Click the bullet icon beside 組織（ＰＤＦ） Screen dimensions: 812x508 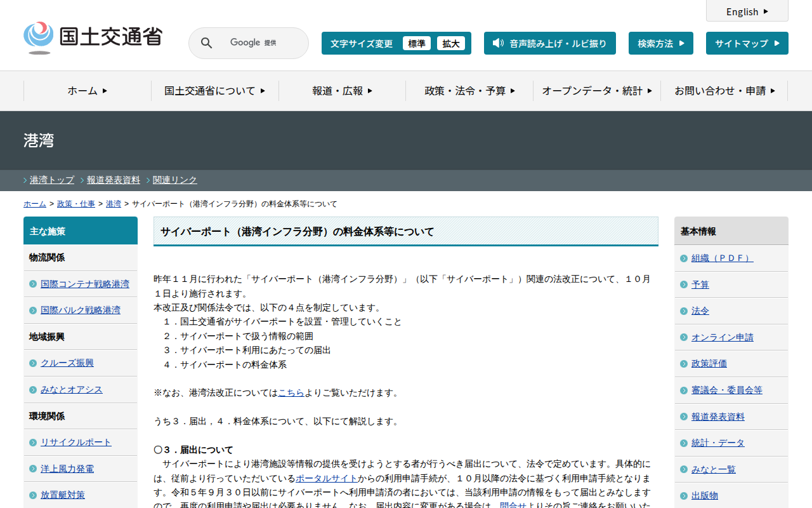(x=684, y=258)
